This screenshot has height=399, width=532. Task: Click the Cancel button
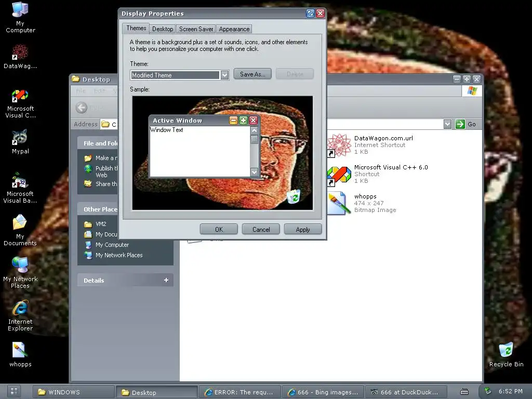(261, 229)
